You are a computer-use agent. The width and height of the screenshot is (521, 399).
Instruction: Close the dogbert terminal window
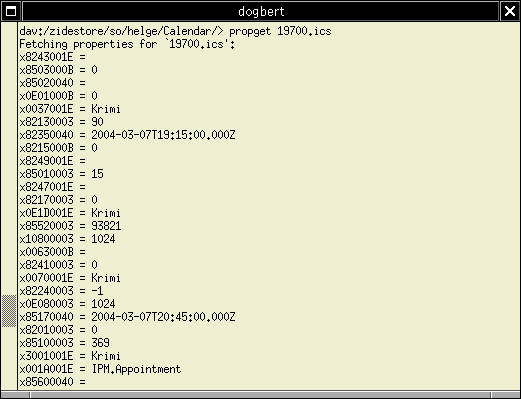pyautogui.click(x=510, y=11)
